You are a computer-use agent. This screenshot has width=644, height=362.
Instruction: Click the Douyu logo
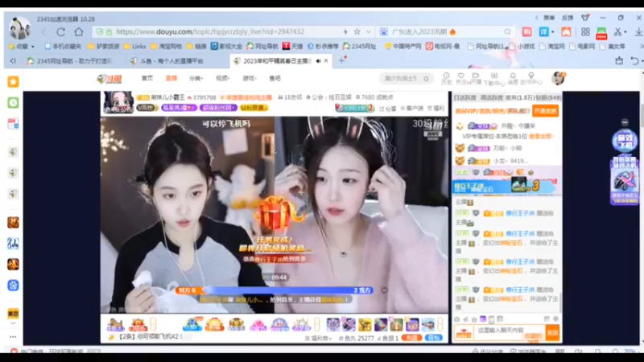point(109,78)
